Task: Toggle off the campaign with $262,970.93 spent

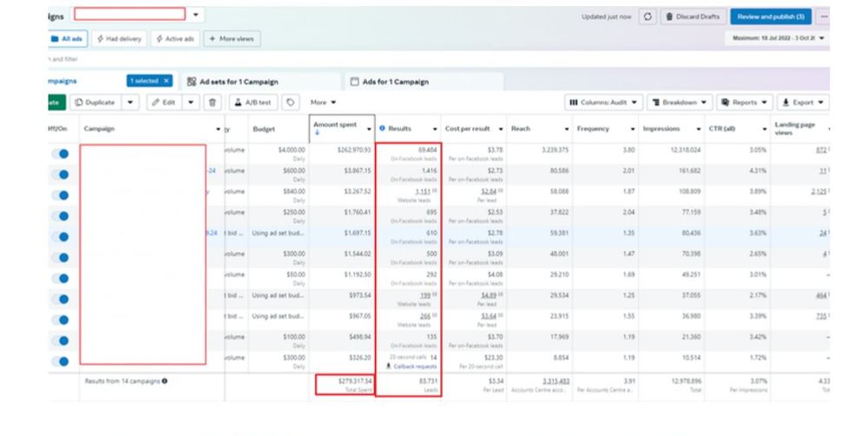Action: pos(61,154)
